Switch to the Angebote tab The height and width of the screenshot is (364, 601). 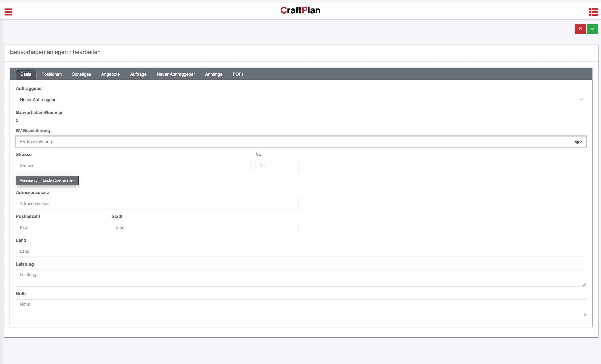point(110,74)
